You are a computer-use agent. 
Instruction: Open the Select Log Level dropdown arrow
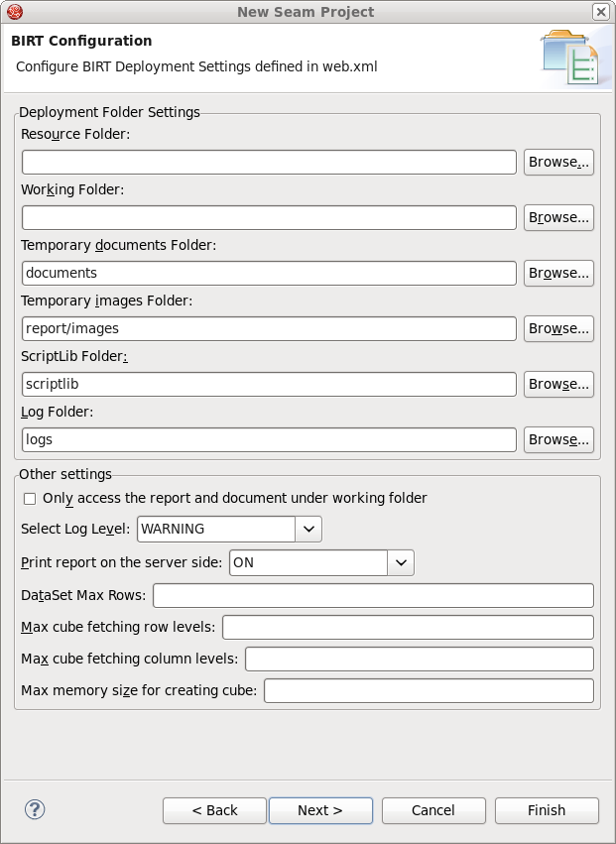[x=308, y=530]
